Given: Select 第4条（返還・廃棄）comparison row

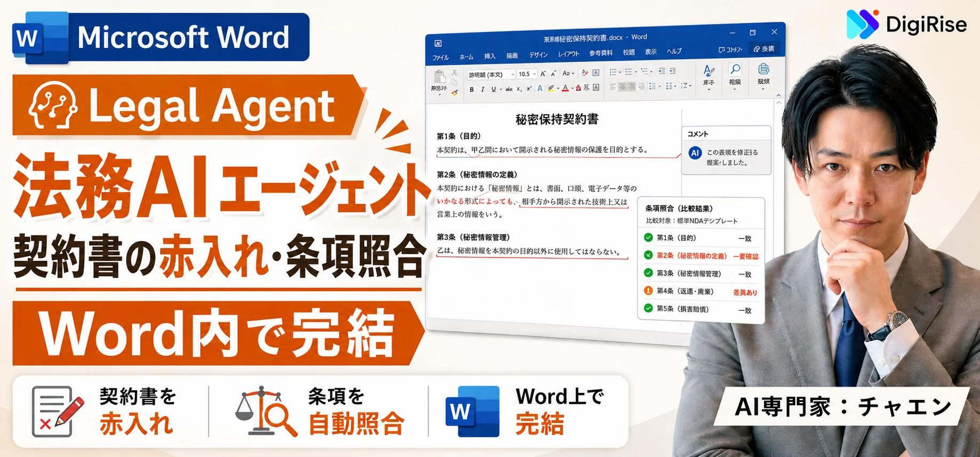Looking at the screenshot, I should pos(701,291).
